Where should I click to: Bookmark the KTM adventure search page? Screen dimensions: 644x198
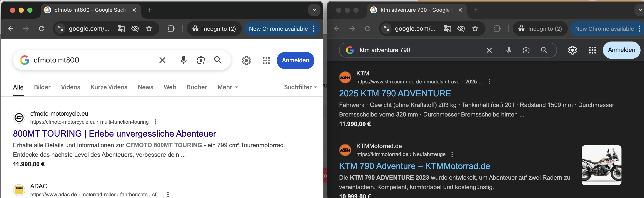coord(475,29)
